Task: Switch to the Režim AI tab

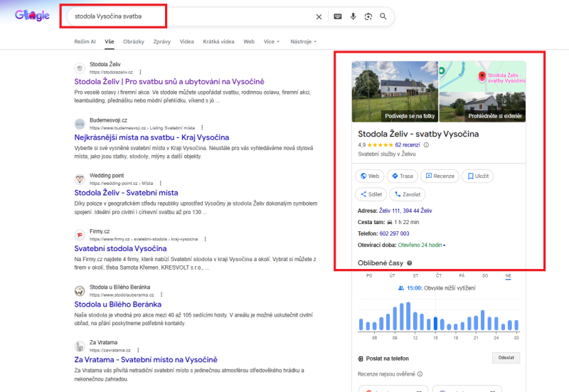Action: point(85,42)
